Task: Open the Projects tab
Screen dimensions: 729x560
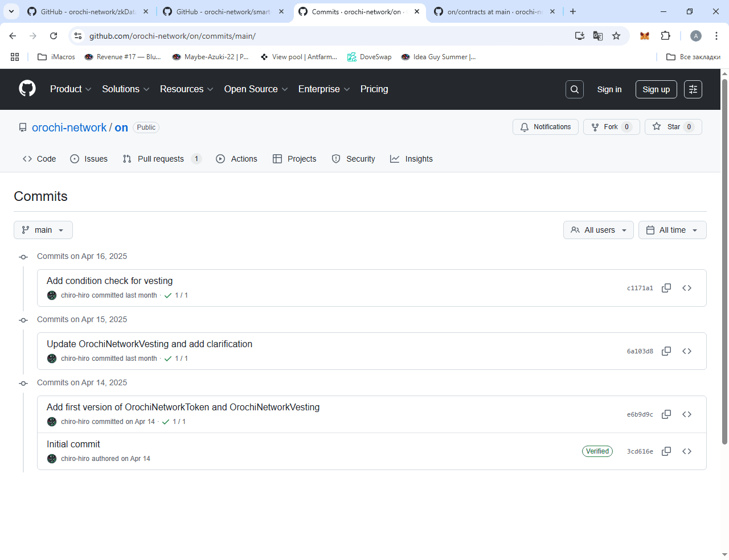Action: [x=294, y=159]
